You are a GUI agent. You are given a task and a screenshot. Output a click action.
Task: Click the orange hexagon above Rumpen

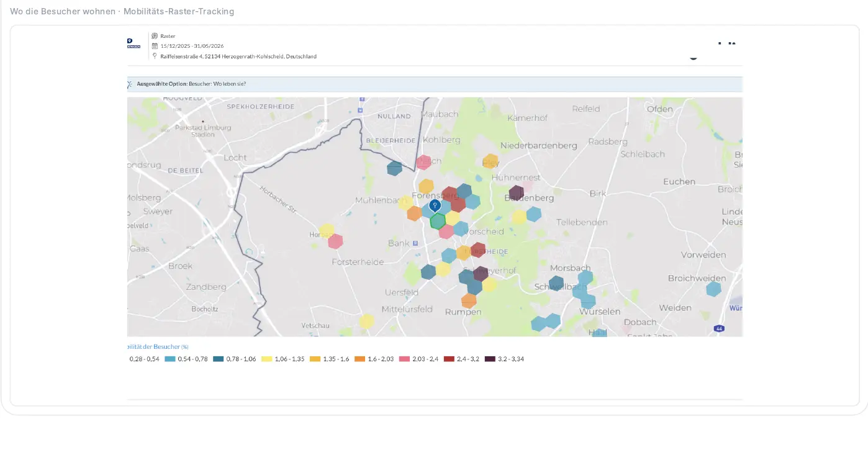coord(469,301)
